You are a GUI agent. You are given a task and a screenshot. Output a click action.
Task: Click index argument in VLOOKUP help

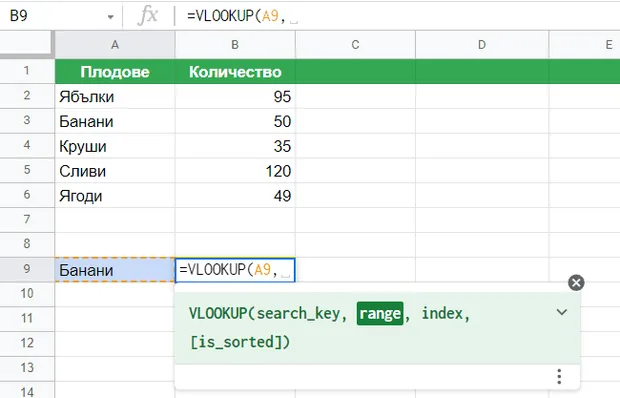click(442, 313)
